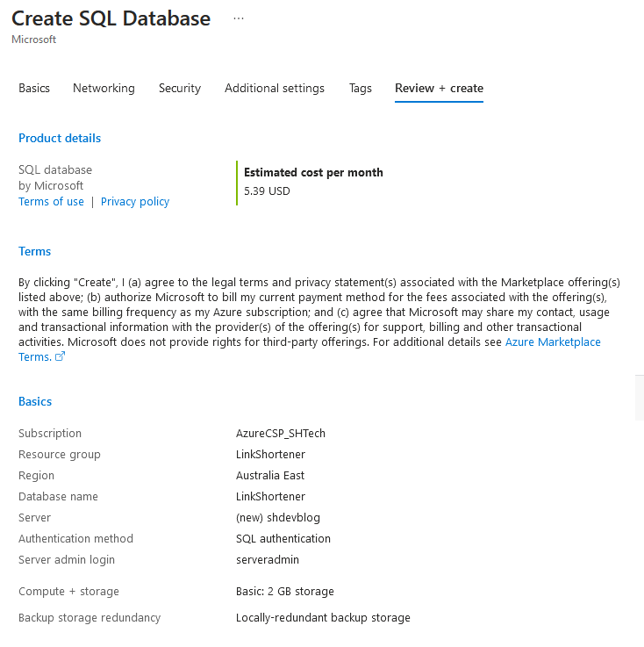This screenshot has width=644, height=647.
Task: Click the SQL authentication value
Action: coord(283,538)
